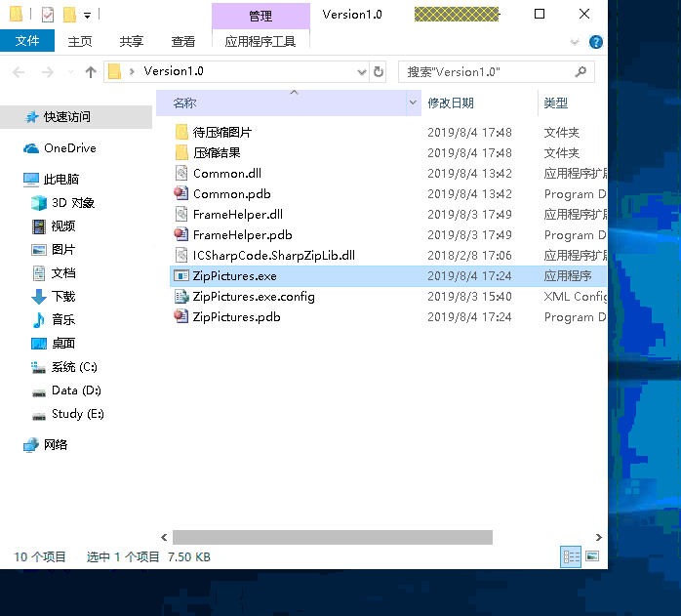The height and width of the screenshot is (616, 681).
Task: Open Study (E:) drive
Action: coord(77,414)
